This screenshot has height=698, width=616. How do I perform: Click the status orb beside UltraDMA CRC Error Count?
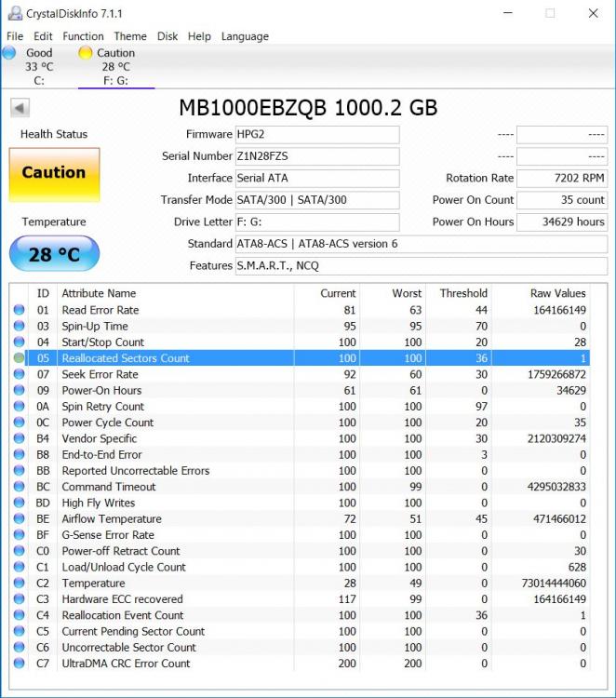click(20, 664)
